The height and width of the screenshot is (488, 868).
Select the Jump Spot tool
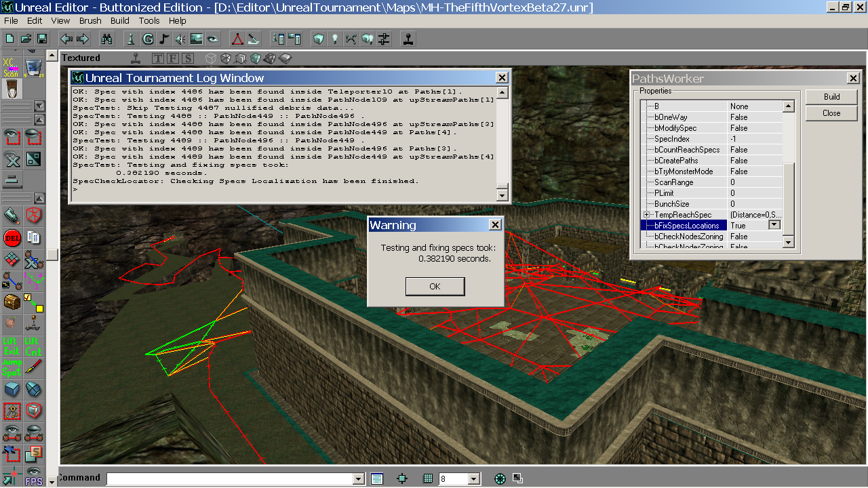(x=12, y=367)
